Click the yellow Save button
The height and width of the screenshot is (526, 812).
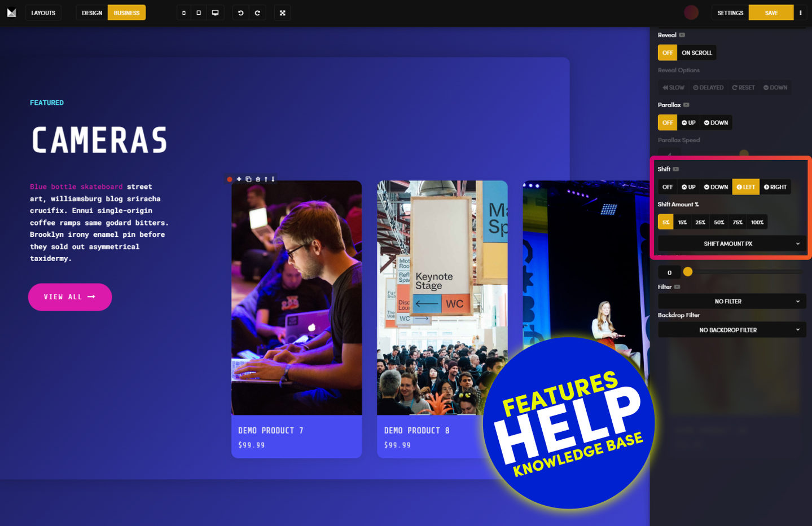(771, 13)
